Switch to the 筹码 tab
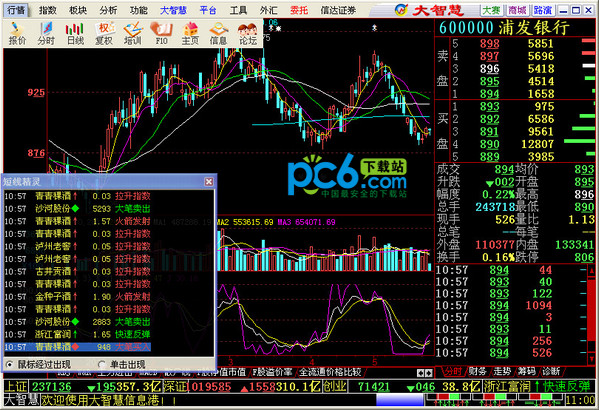Image resolution: width=599 pixels, height=410 pixels. pos(526,371)
